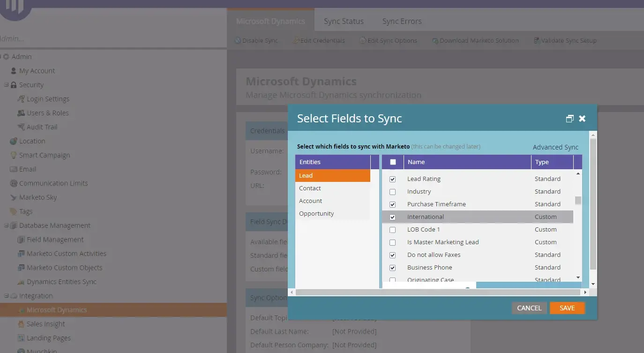Switch to the Sync Errors tab

point(402,21)
